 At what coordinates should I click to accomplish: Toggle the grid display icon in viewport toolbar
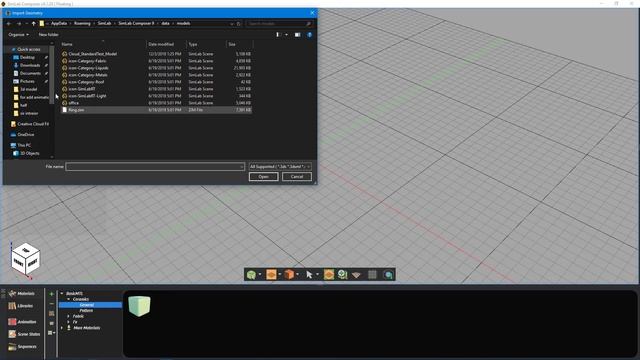click(x=372, y=275)
